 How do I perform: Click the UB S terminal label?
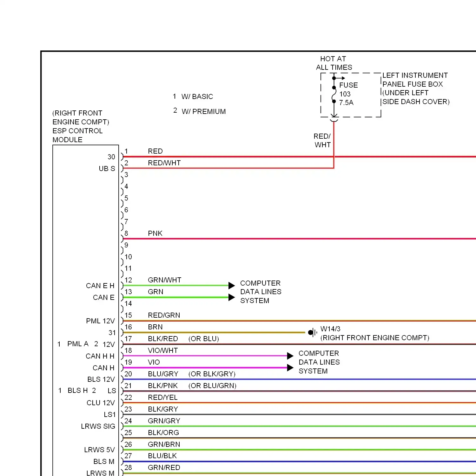107,169
